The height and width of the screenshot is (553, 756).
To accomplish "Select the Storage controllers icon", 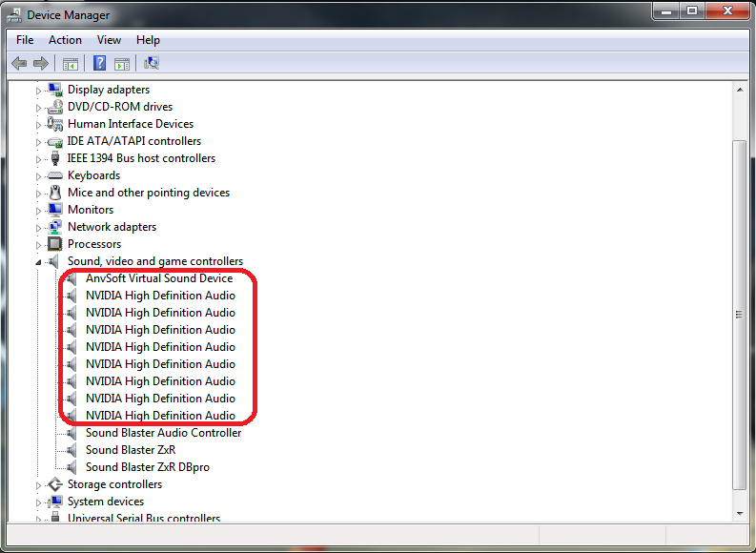I will pyautogui.click(x=55, y=484).
